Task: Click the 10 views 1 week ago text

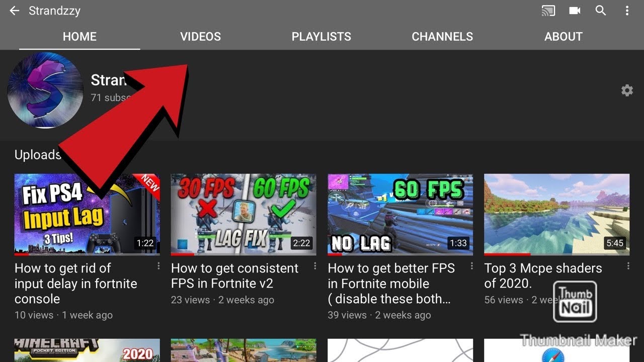Action: 63,315
